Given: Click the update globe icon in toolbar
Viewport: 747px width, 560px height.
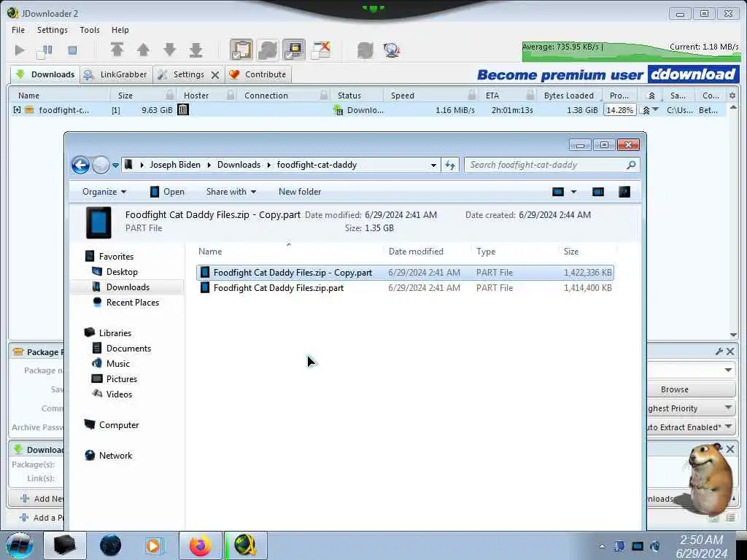Looking at the screenshot, I should click(x=391, y=50).
